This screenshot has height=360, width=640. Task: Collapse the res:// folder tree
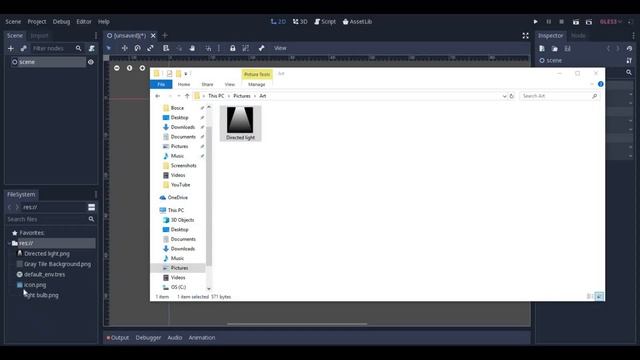click(9, 243)
